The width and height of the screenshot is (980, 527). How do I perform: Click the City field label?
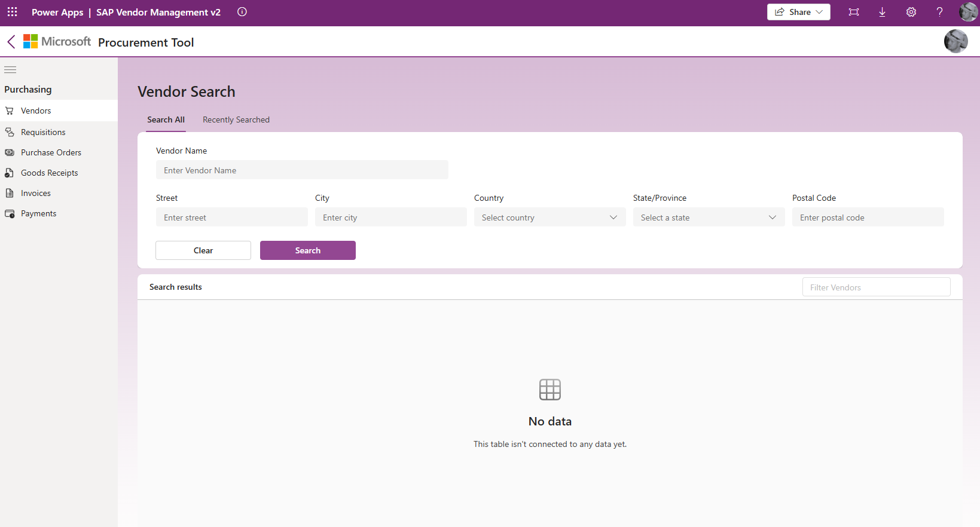pyautogui.click(x=322, y=198)
